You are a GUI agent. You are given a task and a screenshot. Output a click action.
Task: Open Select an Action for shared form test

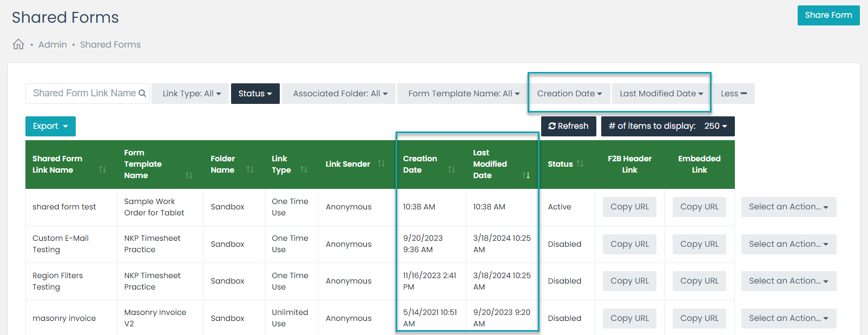788,207
